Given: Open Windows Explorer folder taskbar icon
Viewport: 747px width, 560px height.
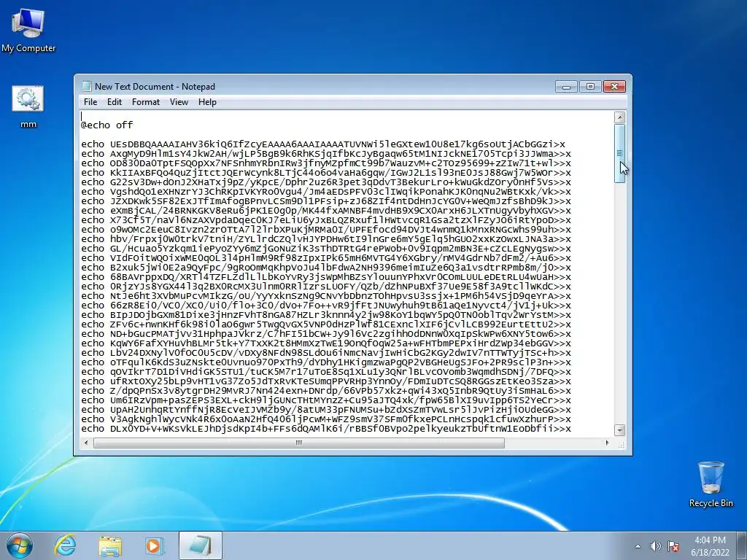Looking at the screenshot, I should click(110, 546).
